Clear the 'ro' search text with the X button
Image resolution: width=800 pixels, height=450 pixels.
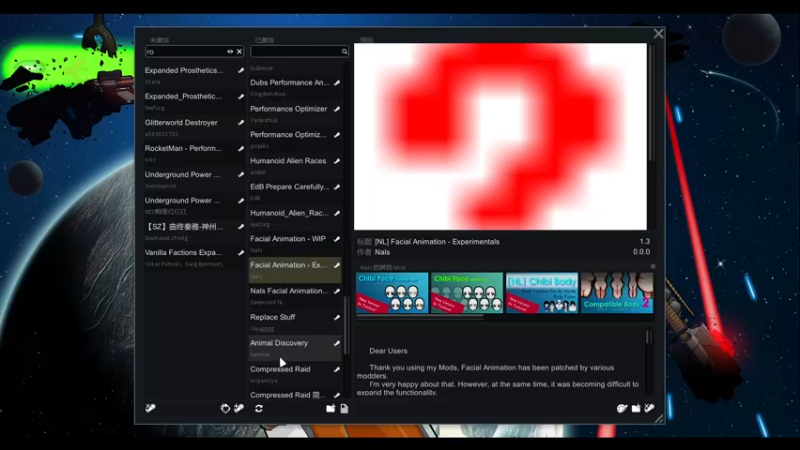[x=239, y=52]
